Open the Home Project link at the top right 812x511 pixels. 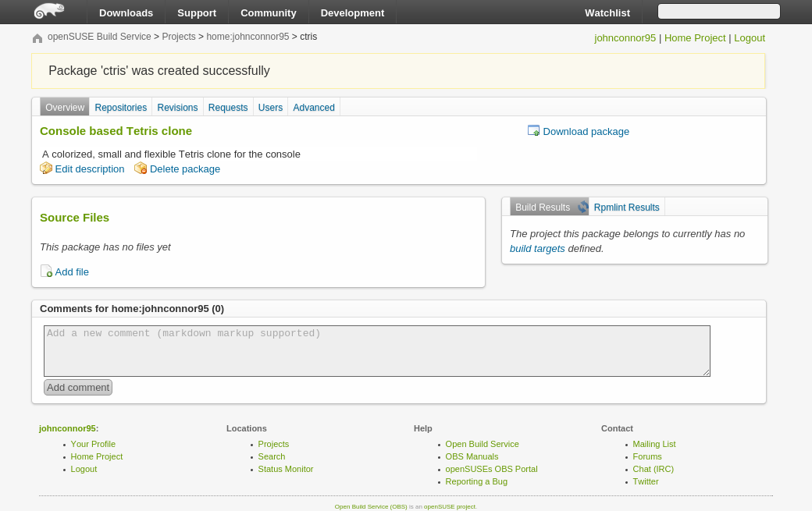click(x=694, y=38)
